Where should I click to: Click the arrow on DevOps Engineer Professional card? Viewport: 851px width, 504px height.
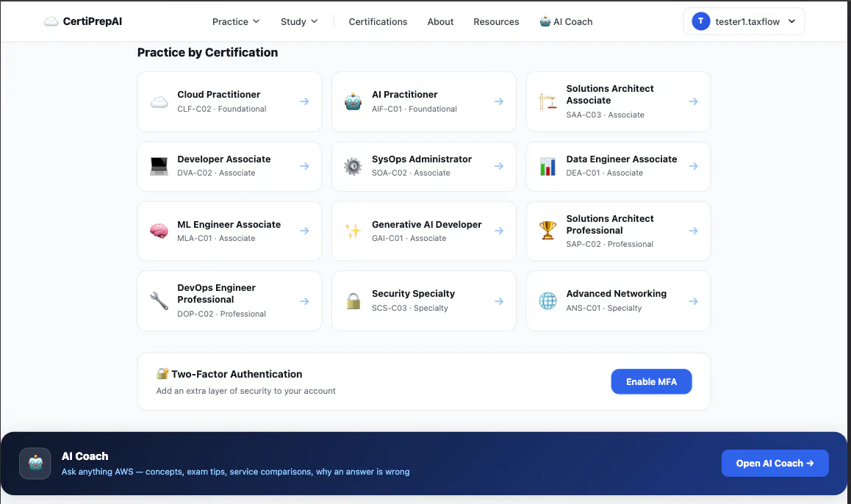[304, 301]
